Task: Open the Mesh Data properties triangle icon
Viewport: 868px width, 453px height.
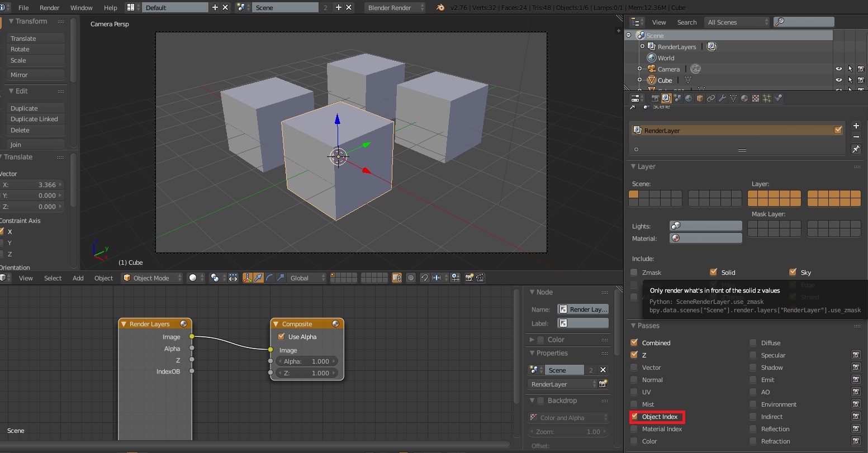Action: point(733,98)
